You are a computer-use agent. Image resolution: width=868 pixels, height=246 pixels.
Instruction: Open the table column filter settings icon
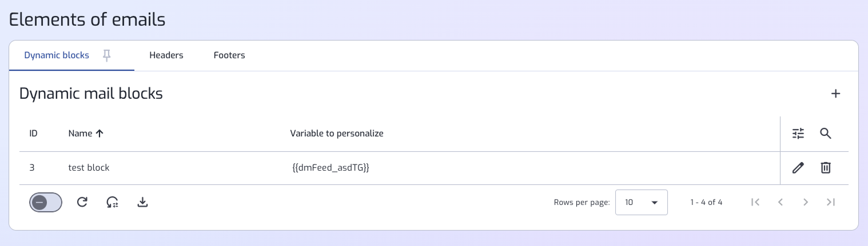[798, 134]
